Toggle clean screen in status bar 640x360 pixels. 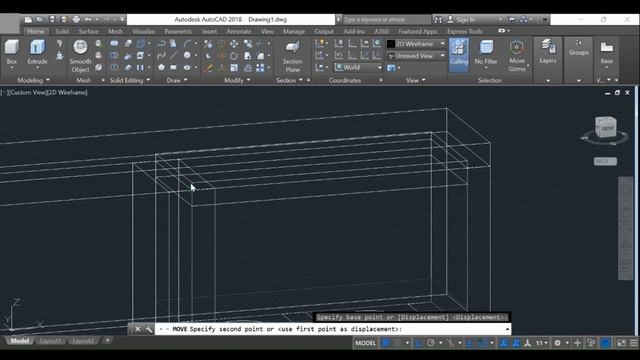621,343
